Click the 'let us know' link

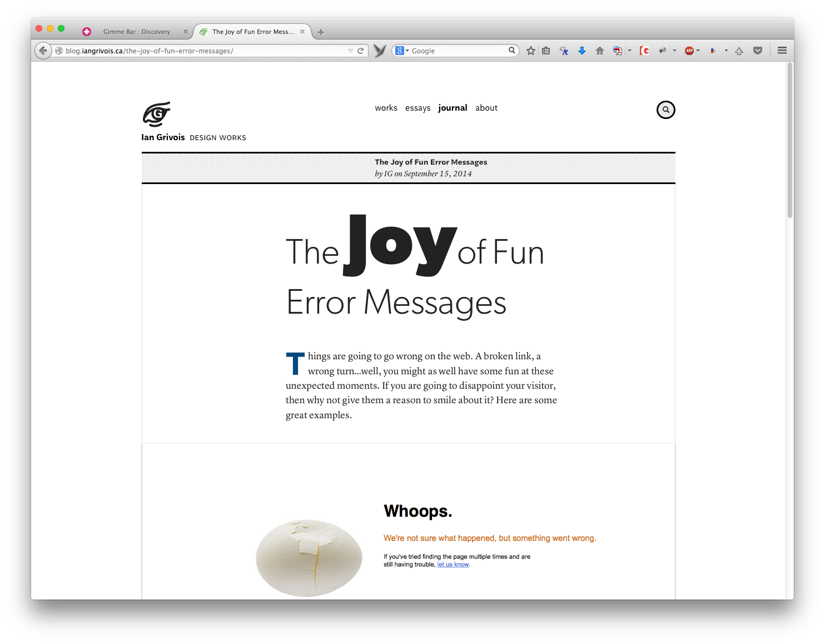tap(453, 564)
